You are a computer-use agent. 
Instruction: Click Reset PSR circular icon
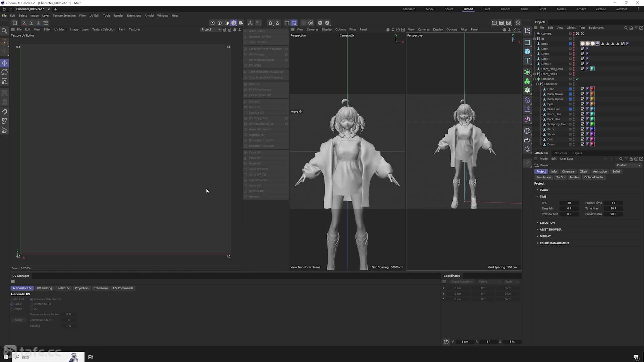446,342
